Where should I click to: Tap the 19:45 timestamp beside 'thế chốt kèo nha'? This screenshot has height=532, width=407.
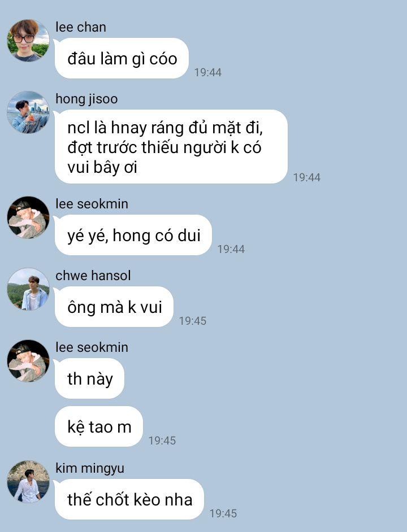tap(223, 513)
